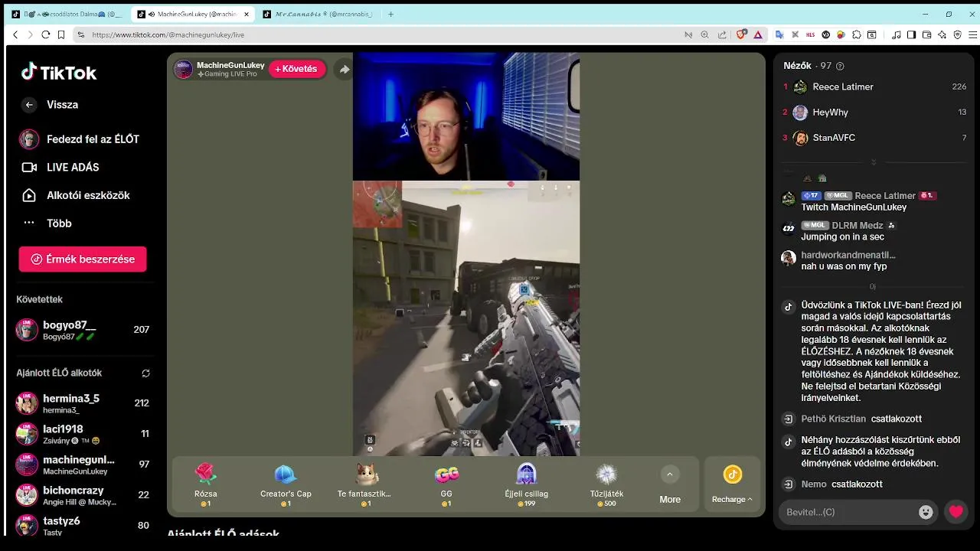The image size is (980, 551).
Task: Open the browser zoom magnifier icon
Action: pos(704,34)
